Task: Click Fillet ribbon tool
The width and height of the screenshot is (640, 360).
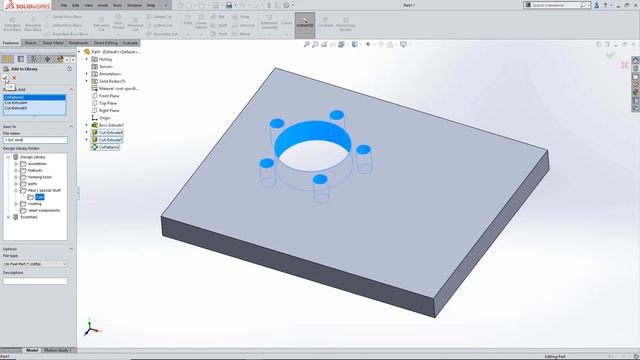Action: pos(188,20)
